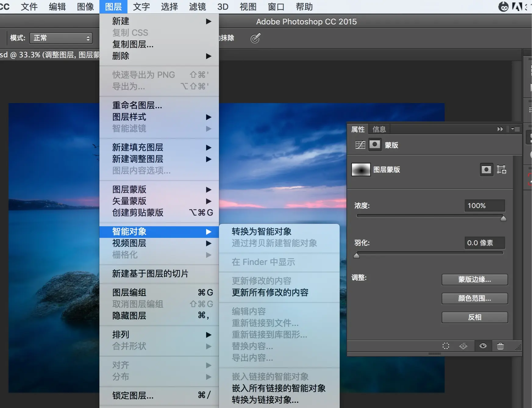Choose 转换为智能对象 from the submenu
The height and width of the screenshot is (408, 532).
(x=279, y=231)
